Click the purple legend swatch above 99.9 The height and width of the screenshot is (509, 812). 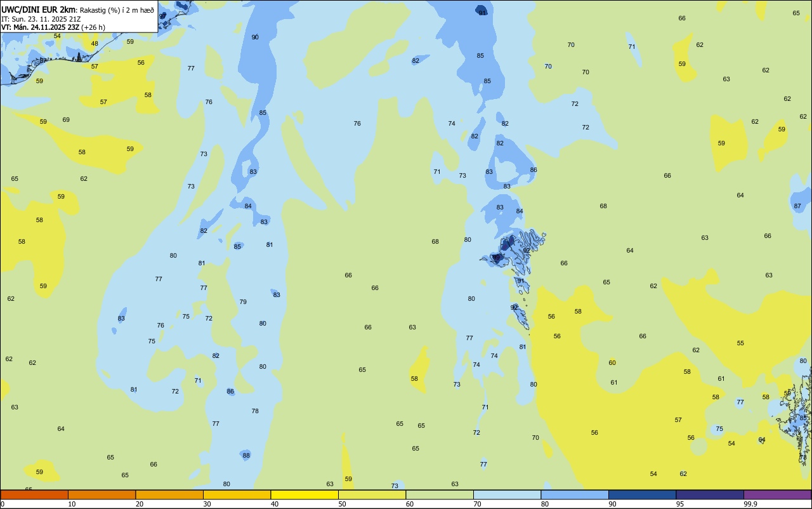(x=777, y=494)
